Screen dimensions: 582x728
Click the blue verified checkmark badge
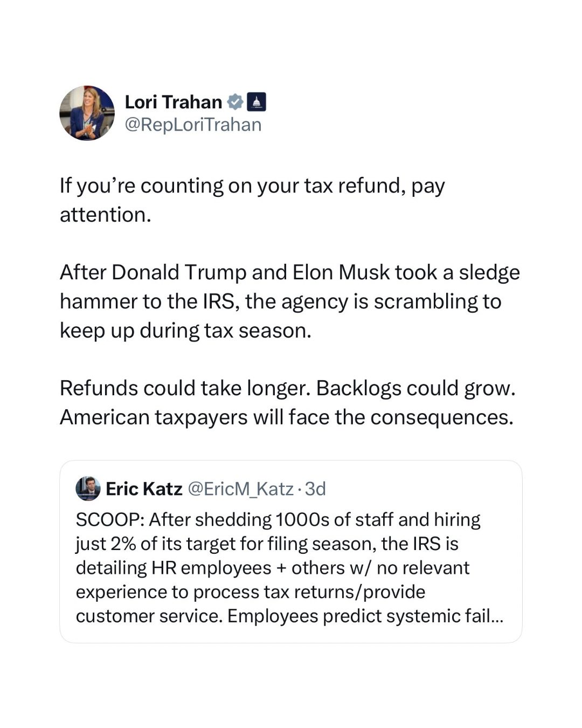(x=235, y=102)
